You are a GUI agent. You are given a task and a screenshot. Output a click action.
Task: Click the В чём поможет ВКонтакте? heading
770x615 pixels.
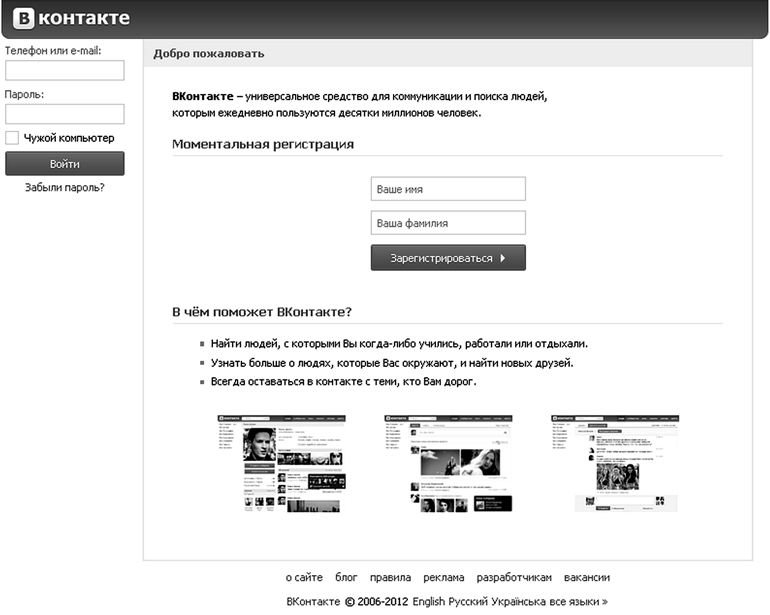262,312
